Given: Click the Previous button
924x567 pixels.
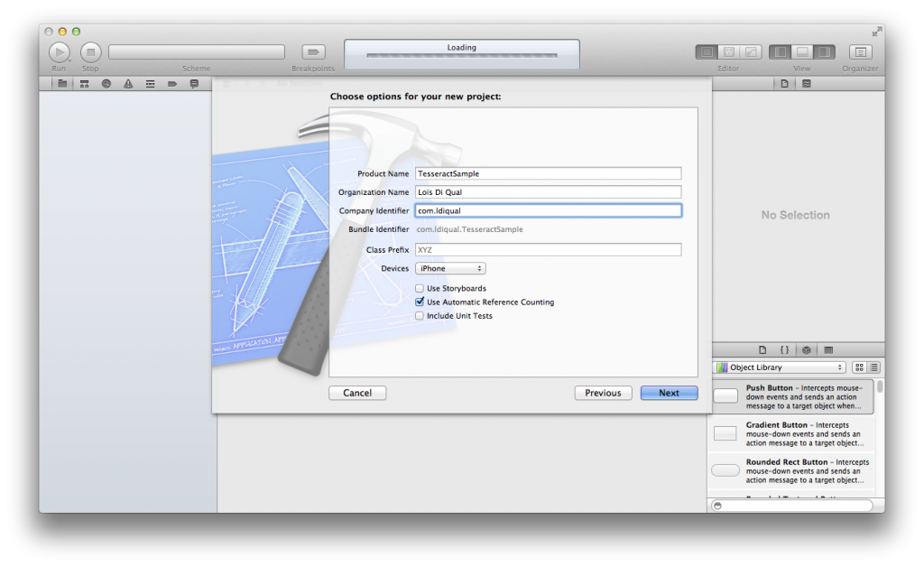Looking at the screenshot, I should tap(604, 393).
